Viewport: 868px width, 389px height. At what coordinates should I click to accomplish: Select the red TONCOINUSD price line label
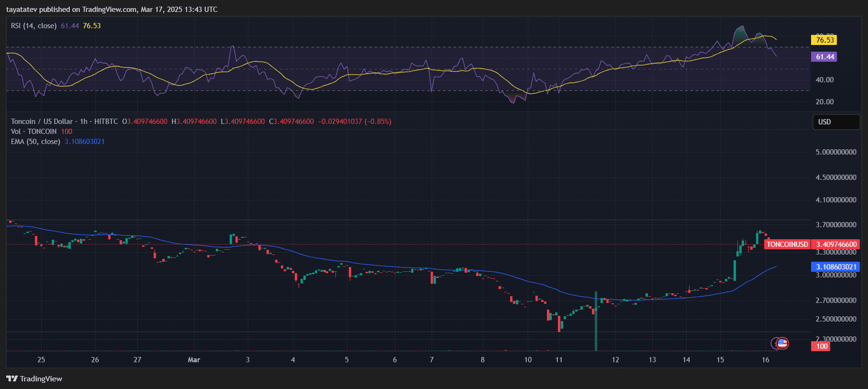point(787,245)
